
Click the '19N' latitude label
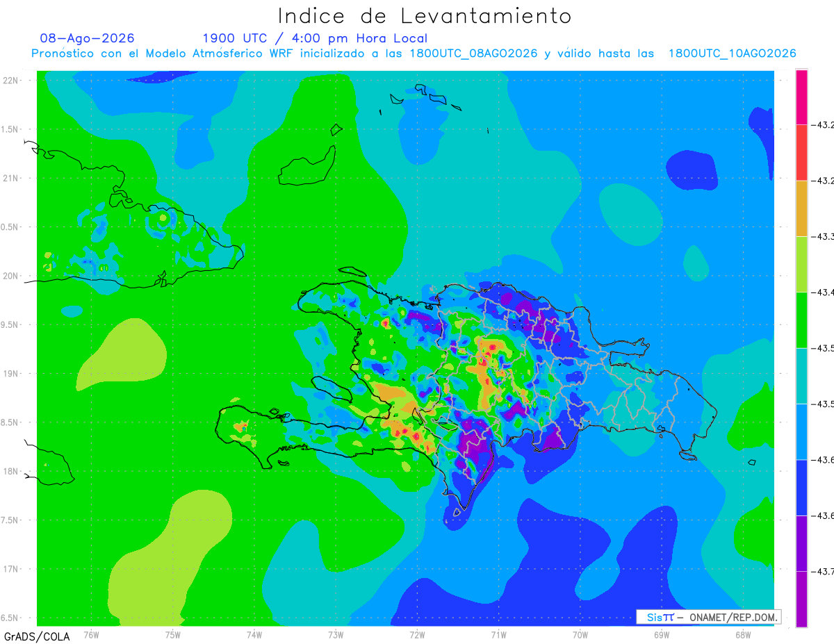tap(11, 374)
